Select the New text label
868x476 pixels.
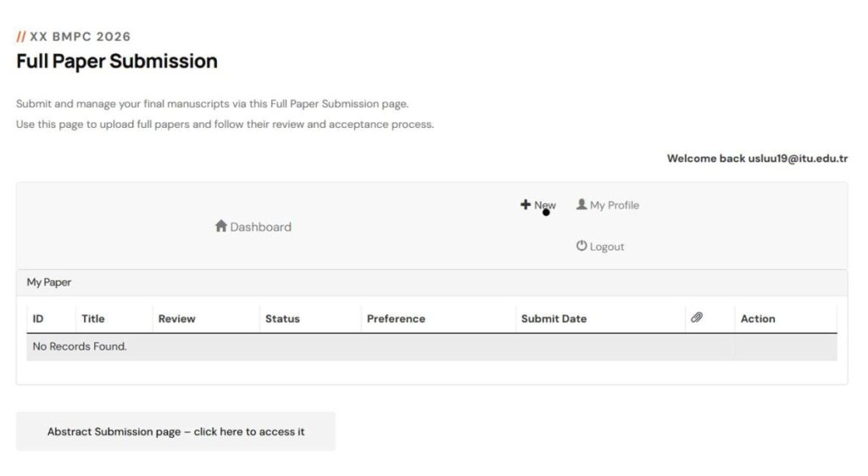[x=544, y=205]
